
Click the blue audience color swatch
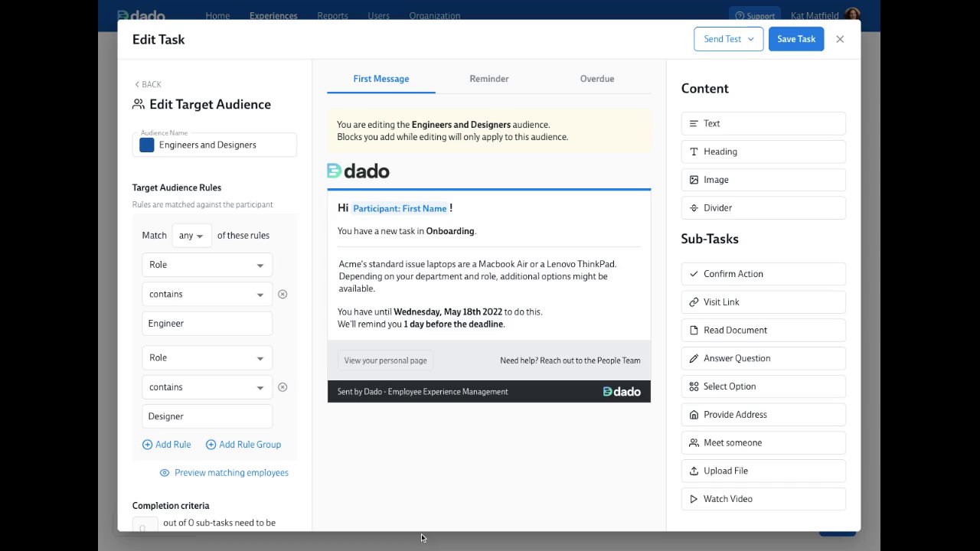pos(147,145)
